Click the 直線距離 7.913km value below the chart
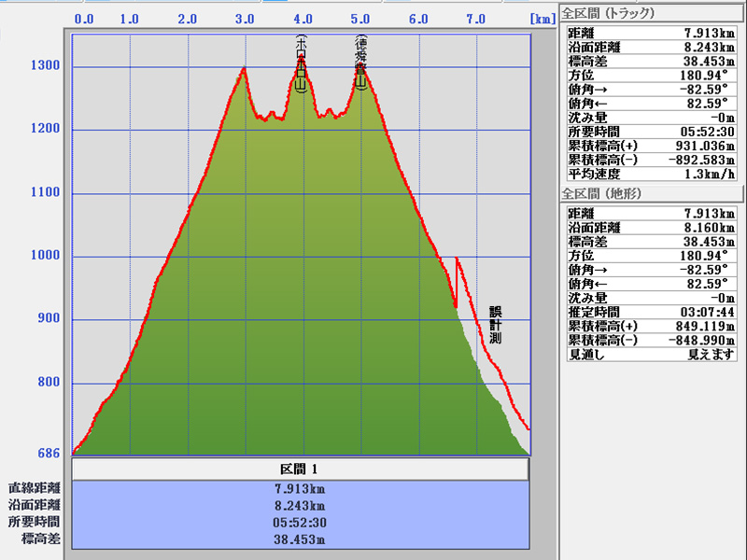 tap(301, 488)
